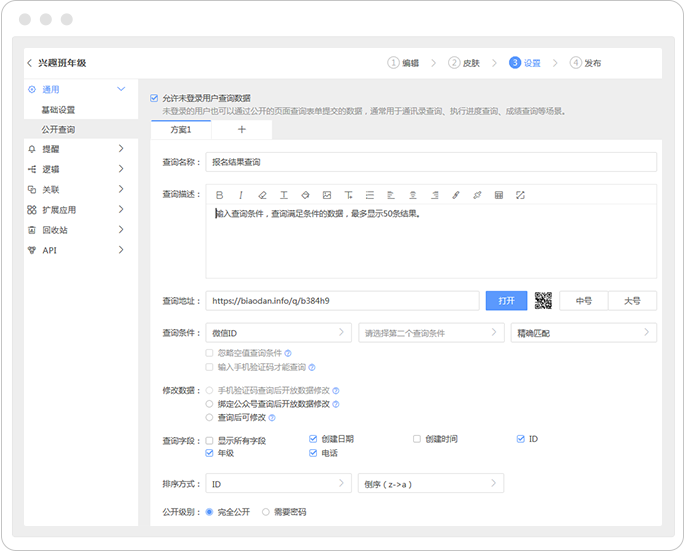This screenshot has height=553, width=685.
Task: Click the insert table icon in editor toolbar
Action: pyautogui.click(x=499, y=194)
